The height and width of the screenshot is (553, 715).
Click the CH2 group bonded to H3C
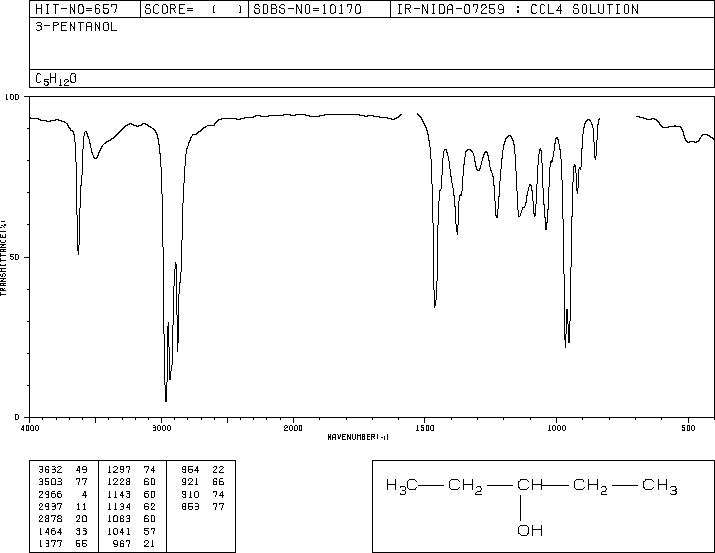[x=466, y=486]
